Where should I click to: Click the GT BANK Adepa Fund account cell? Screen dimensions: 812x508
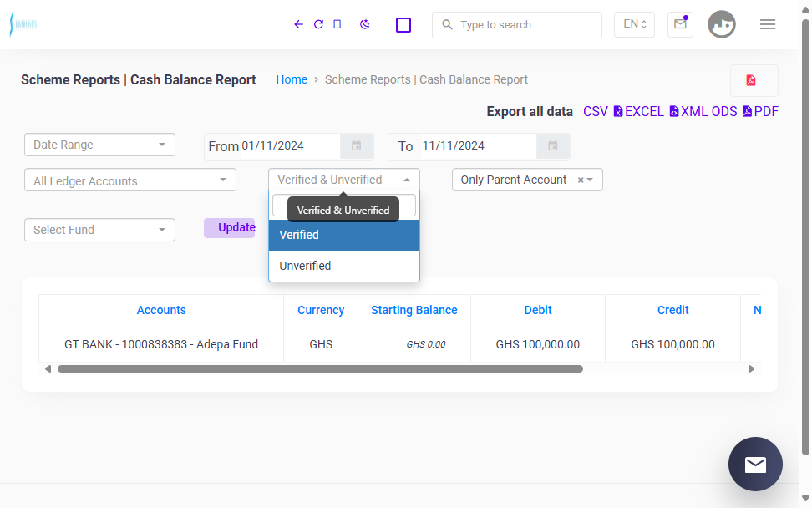161,344
